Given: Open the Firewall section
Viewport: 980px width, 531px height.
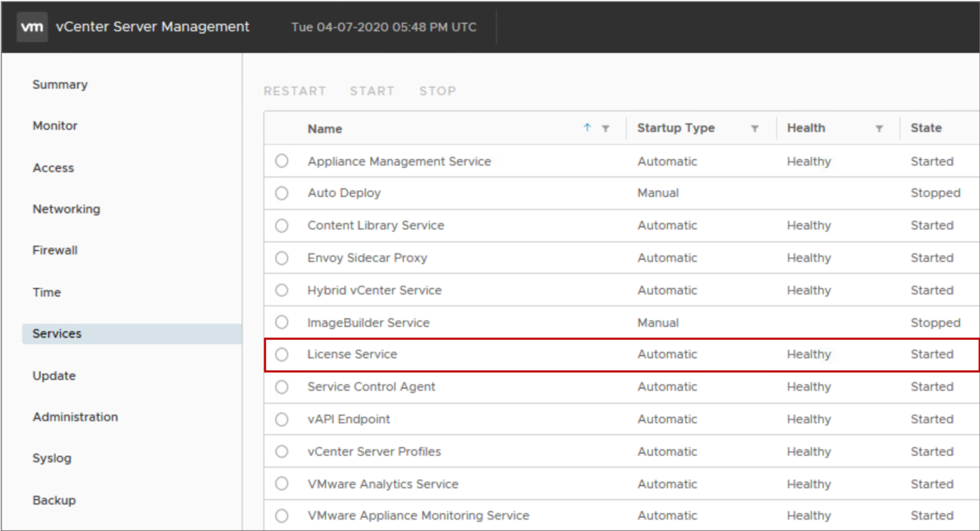Looking at the screenshot, I should pos(55,250).
